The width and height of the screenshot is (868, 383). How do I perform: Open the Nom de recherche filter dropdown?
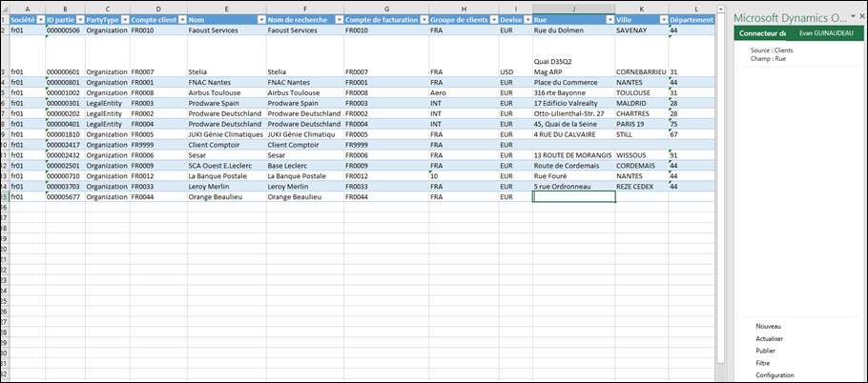339,19
